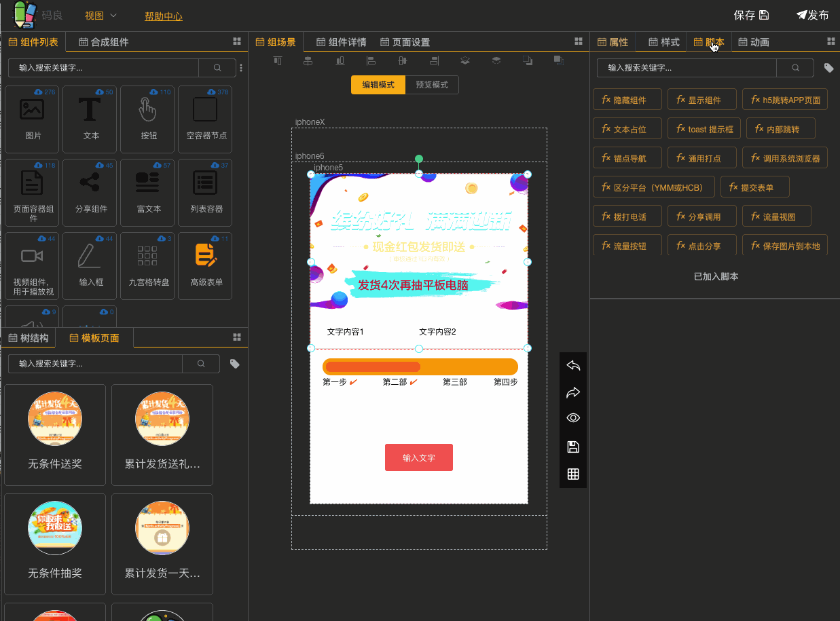Select the 富文本 rich text component
Image resolution: width=840 pixels, height=621 pixels.
147,193
